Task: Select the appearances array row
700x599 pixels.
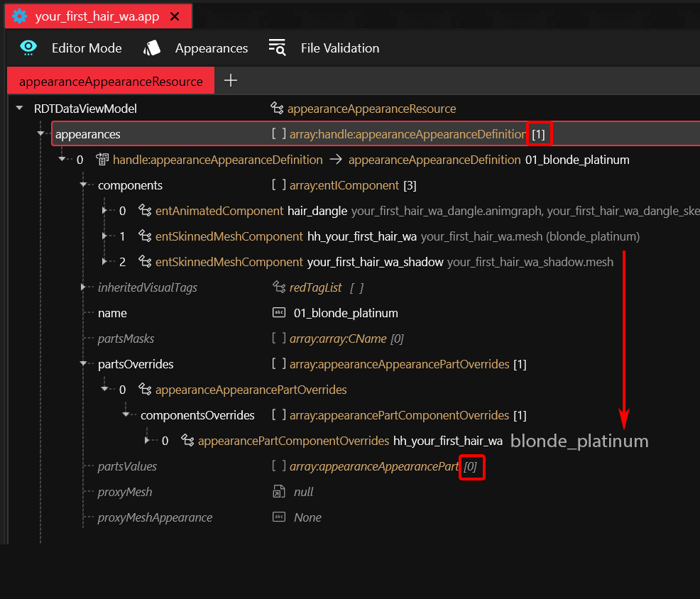Action: tap(88, 134)
